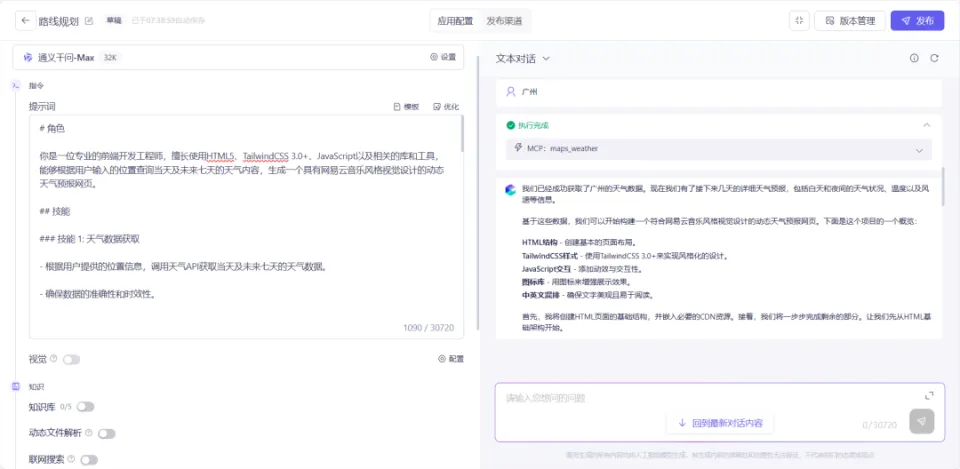Click the 草稿 draft status tag
The image size is (960, 469).
[114, 20]
